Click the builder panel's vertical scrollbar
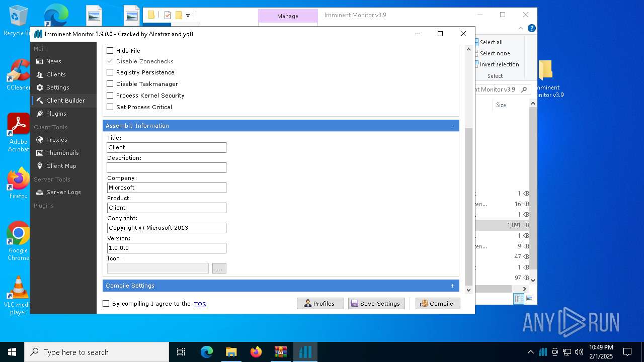644x362 pixels. [469, 206]
